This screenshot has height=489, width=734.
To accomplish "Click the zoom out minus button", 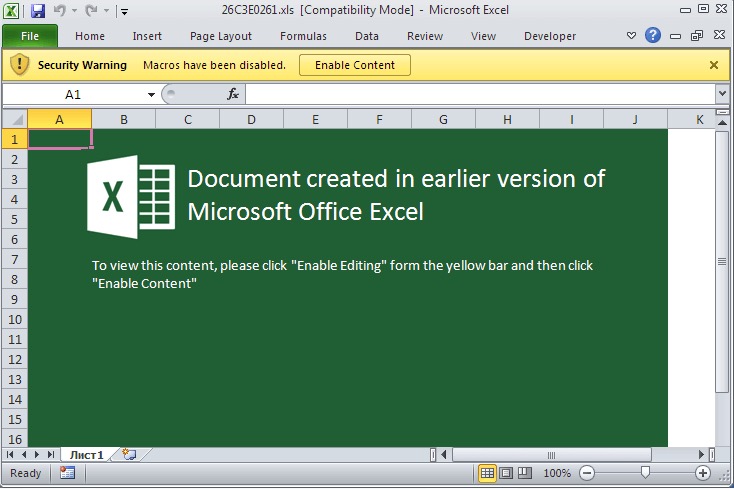I will click(587, 473).
